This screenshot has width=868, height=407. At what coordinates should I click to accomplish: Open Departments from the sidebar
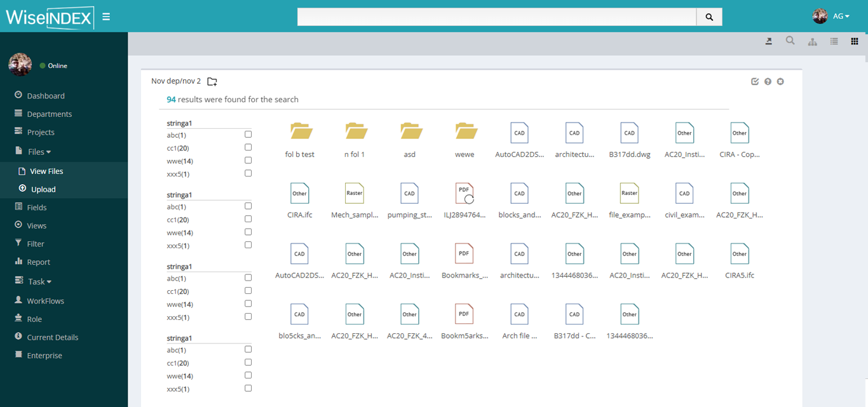click(49, 114)
